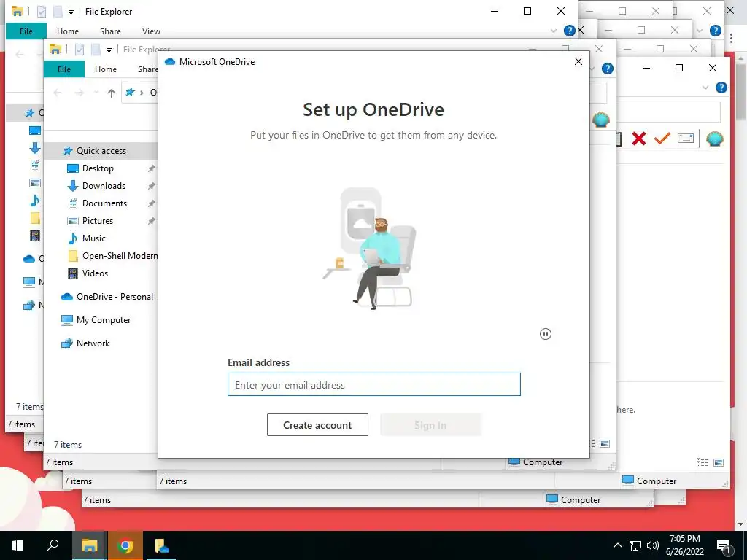Click the orange checkmark icon in the right window toolbar
This screenshot has width=747, height=560.
tap(662, 139)
